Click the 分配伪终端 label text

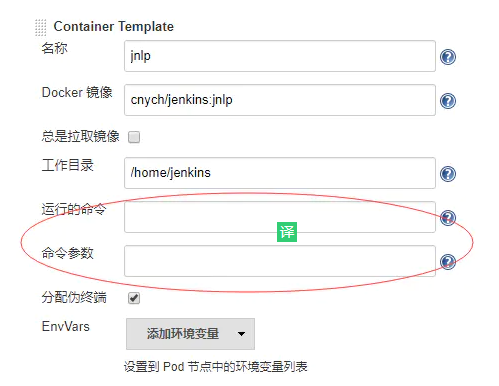[74, 297]
